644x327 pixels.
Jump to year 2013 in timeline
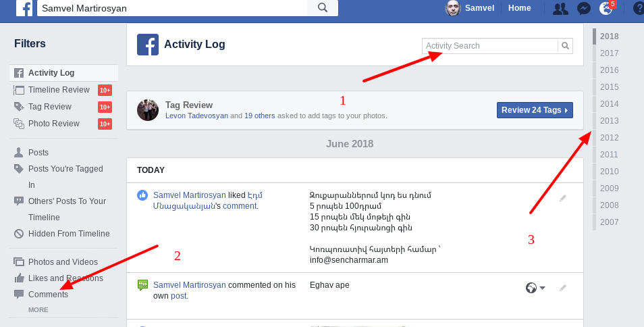[609, 120]
